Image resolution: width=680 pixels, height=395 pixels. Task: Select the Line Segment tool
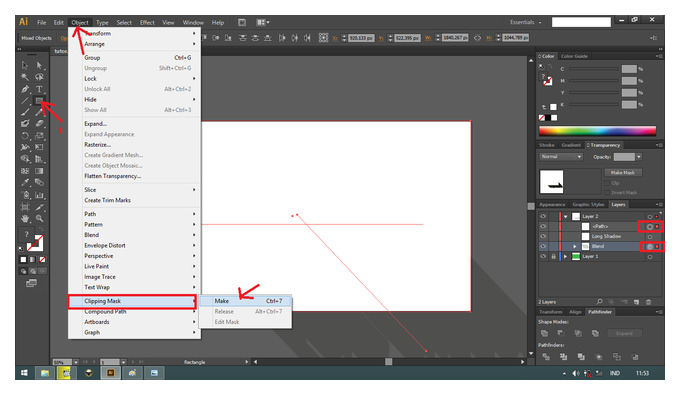click(x=25, y=101)
